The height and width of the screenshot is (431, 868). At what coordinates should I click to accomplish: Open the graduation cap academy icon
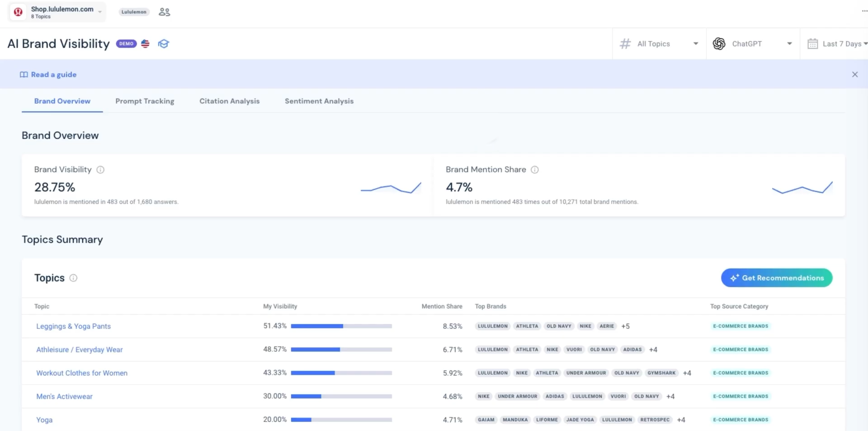[163, 44]
